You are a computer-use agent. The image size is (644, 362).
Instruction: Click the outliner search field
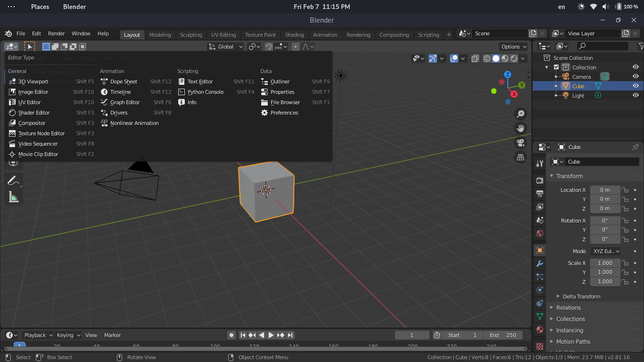point(603,46)
